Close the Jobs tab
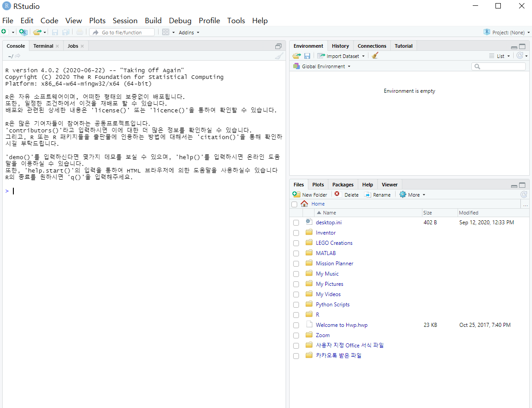 pyautogui.click(x=82, y=46)
